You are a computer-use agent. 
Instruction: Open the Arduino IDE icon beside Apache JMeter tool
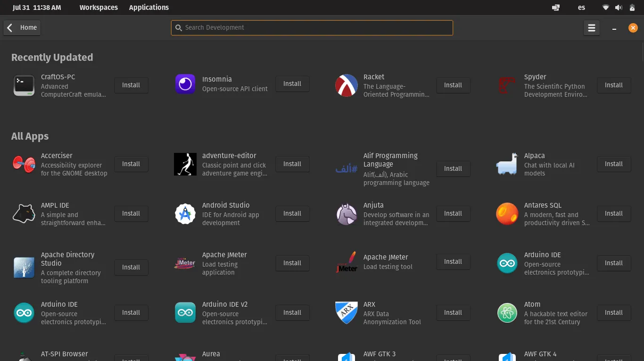[507, 263]
